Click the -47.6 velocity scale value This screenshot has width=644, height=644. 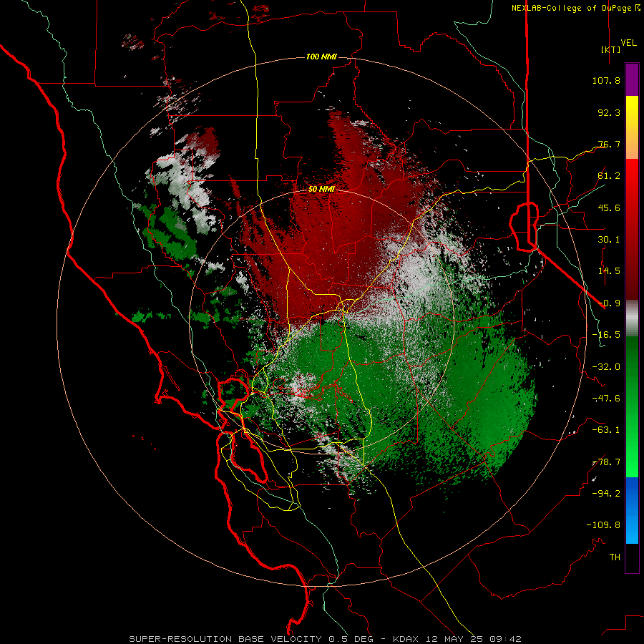point(606,399)
